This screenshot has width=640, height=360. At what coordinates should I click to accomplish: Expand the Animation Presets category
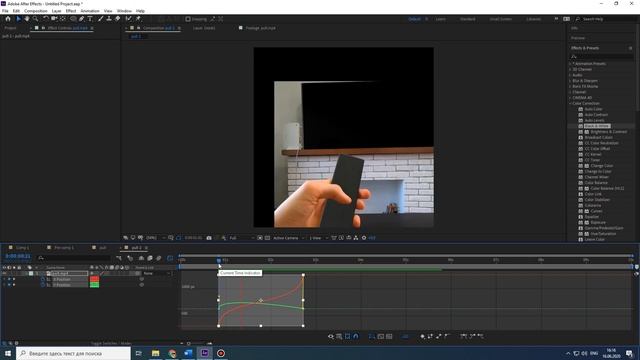[571, 64]
